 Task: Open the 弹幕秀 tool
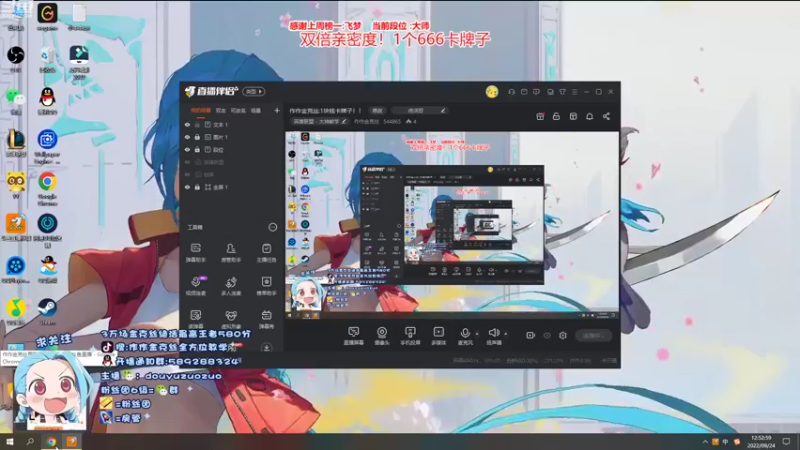[x=266, y=319]
